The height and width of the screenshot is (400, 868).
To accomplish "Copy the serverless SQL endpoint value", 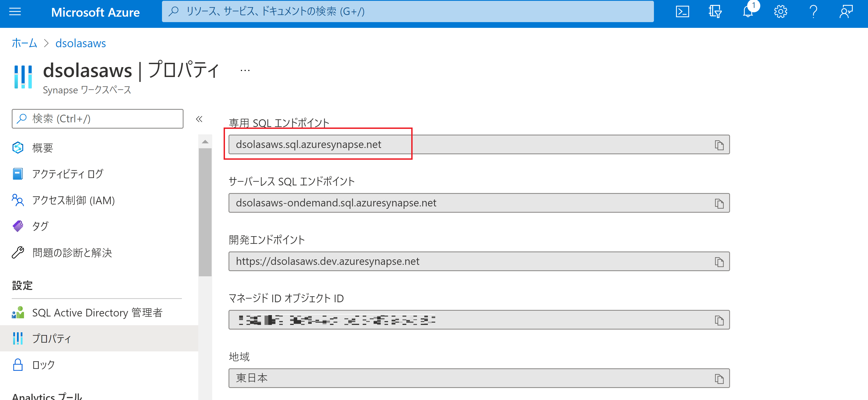I will [719, 203].
